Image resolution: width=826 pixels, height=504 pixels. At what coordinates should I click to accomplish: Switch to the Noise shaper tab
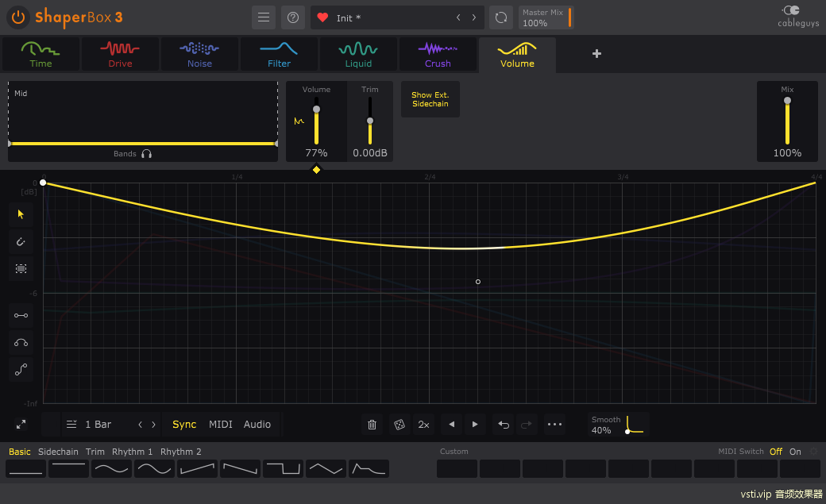(x=199, y=54)
